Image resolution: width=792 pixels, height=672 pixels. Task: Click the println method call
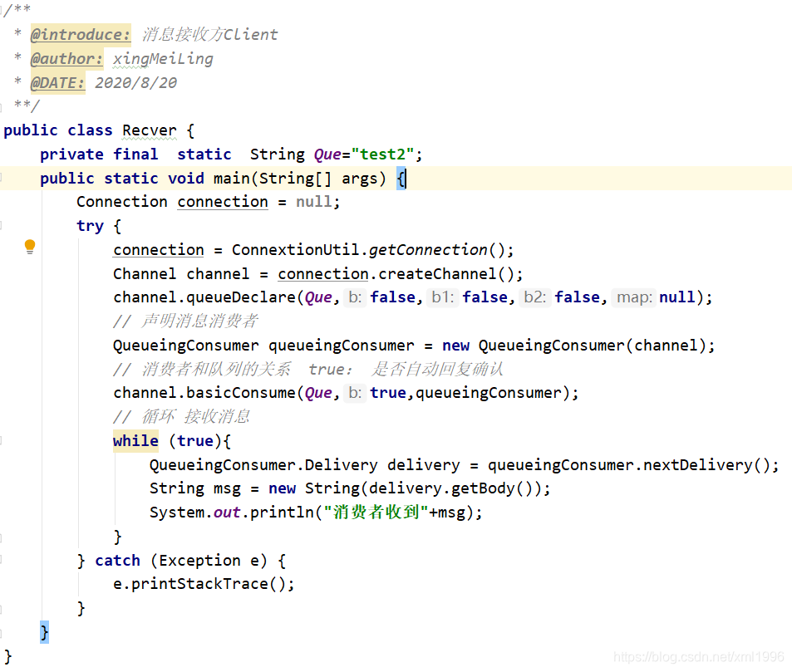pos(282,513)
